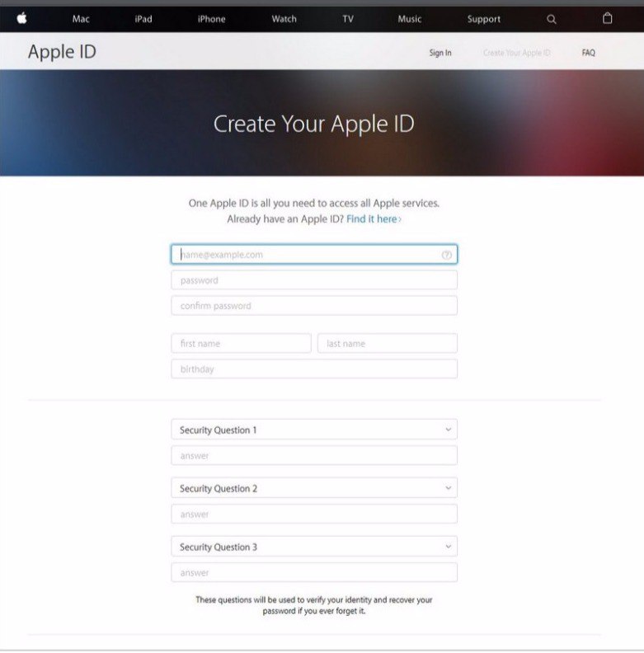Click the last name field

coord(388,343)
